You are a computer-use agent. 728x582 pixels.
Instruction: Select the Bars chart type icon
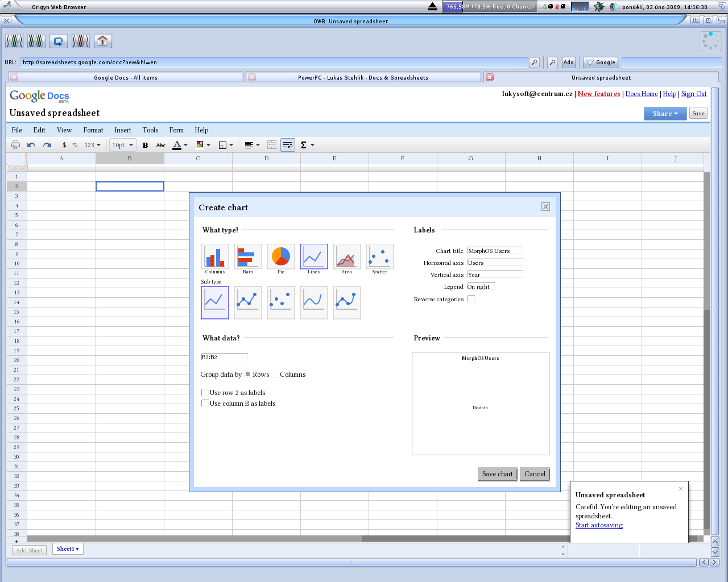pos(248,256)
